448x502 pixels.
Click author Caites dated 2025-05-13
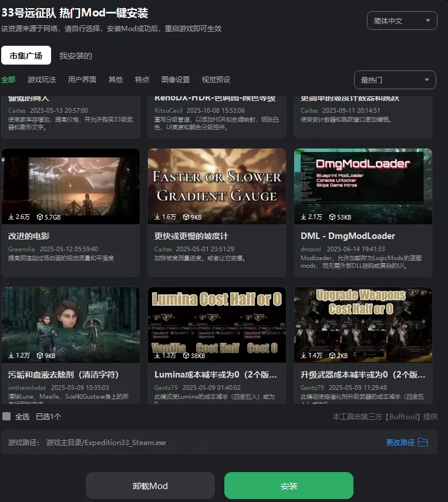coord(16,110)
